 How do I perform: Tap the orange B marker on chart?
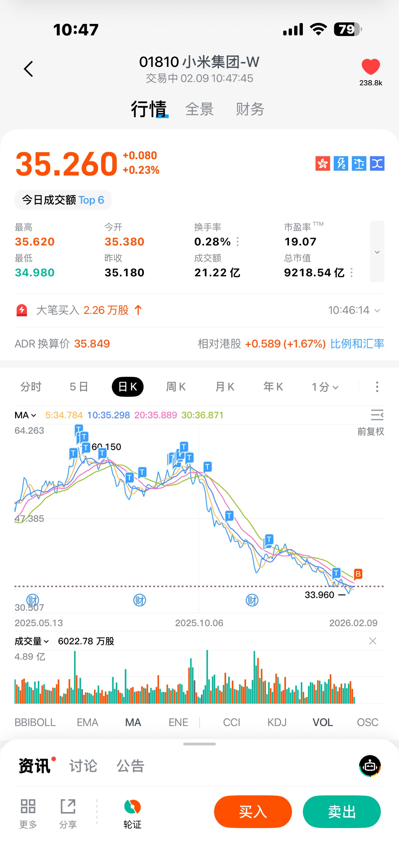click(x=358, y=573)
